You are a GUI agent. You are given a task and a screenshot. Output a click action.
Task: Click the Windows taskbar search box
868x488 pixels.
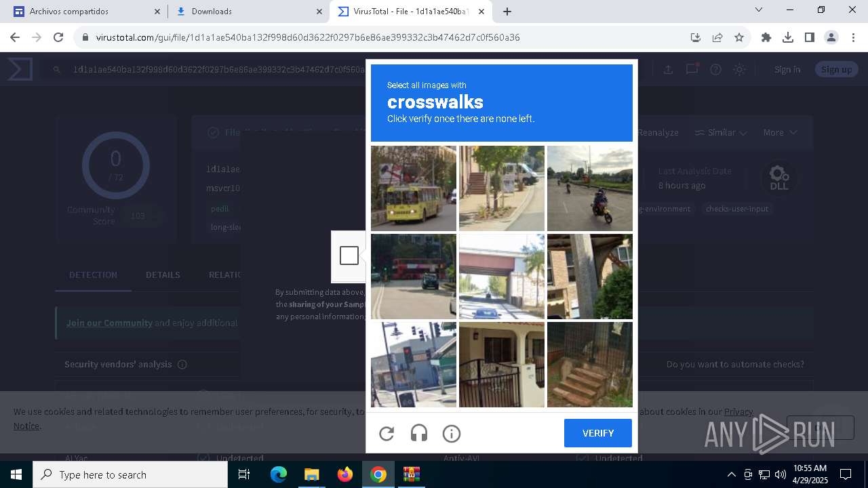(x=130, y=474)
